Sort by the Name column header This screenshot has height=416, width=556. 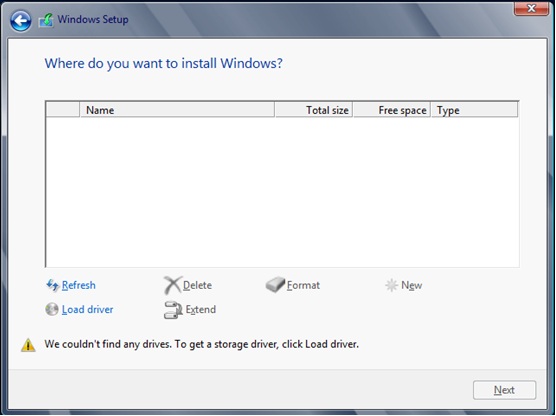tap(177, 110)
